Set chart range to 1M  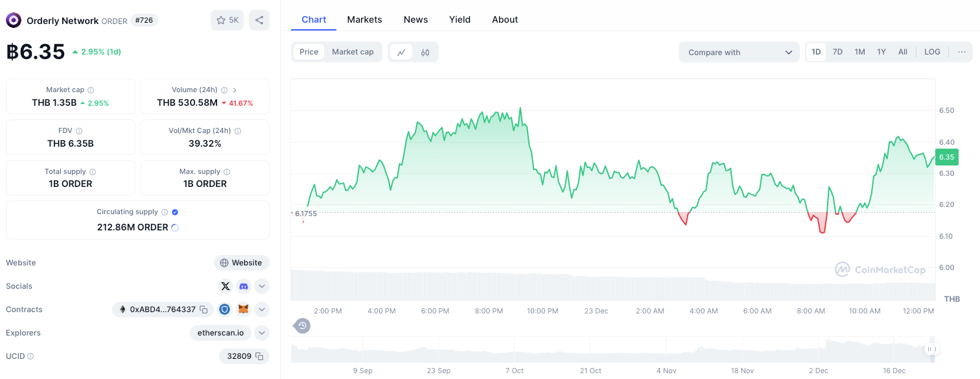(859, 52)
